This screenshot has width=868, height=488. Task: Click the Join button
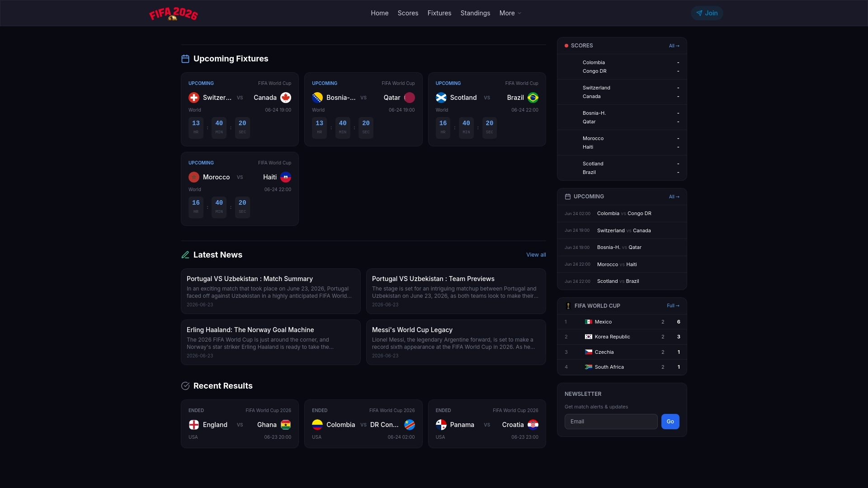(x=707, y=13)
